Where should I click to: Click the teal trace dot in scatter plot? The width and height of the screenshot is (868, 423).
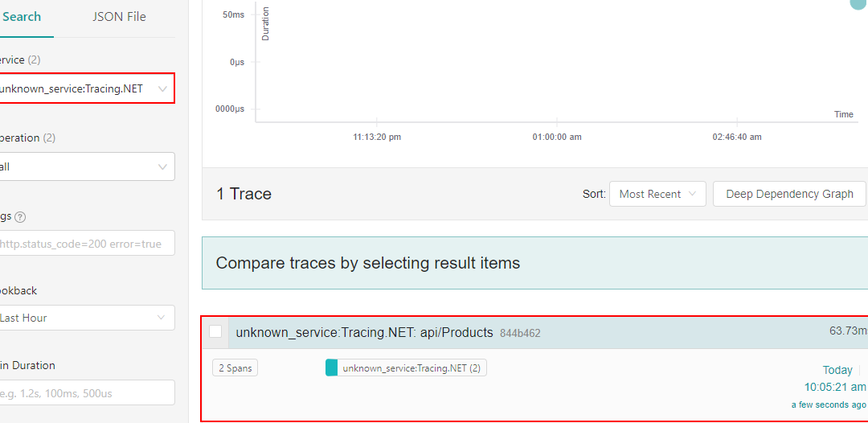(x=859, y=4)
